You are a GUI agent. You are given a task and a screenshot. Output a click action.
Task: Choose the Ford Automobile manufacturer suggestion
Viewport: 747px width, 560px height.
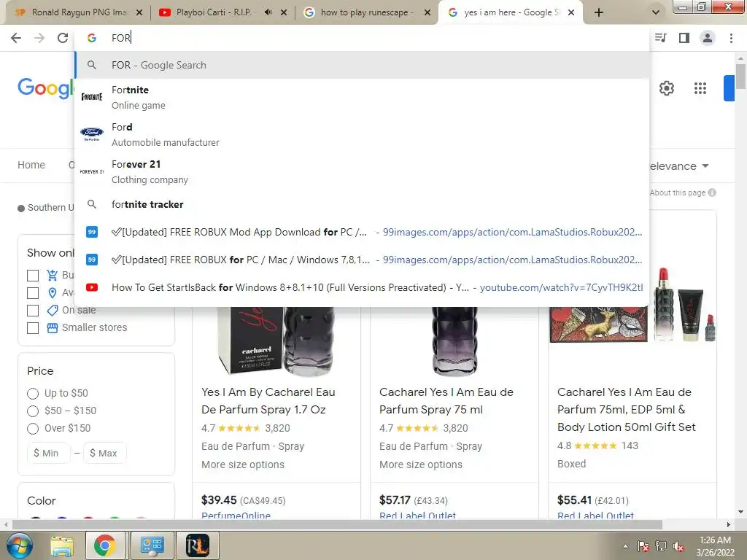point(362,134)
